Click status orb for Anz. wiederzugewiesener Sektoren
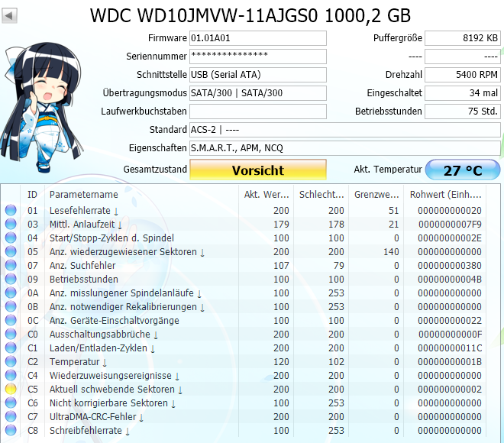Image resolution: width=504 pixels, height=443 pixels. tap(11, 252)
